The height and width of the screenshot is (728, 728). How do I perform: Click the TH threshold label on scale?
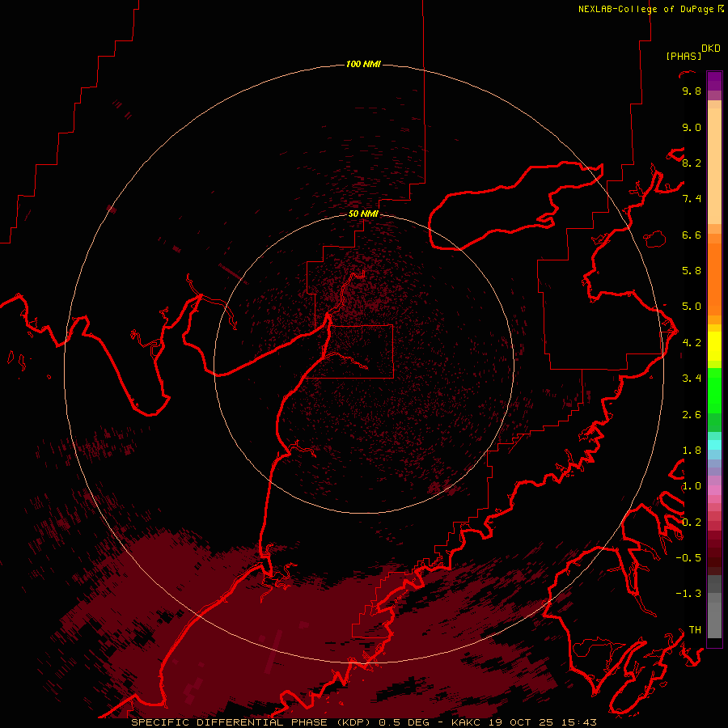pos(695,630)
